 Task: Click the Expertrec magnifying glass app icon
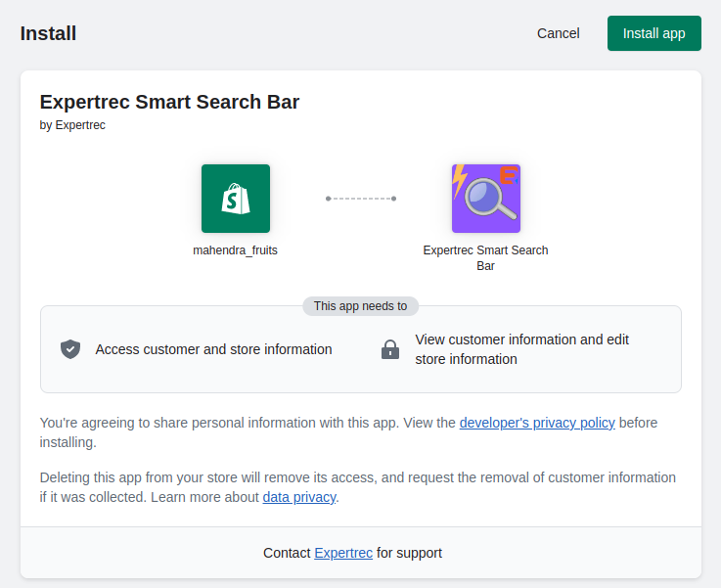(485, 199)
